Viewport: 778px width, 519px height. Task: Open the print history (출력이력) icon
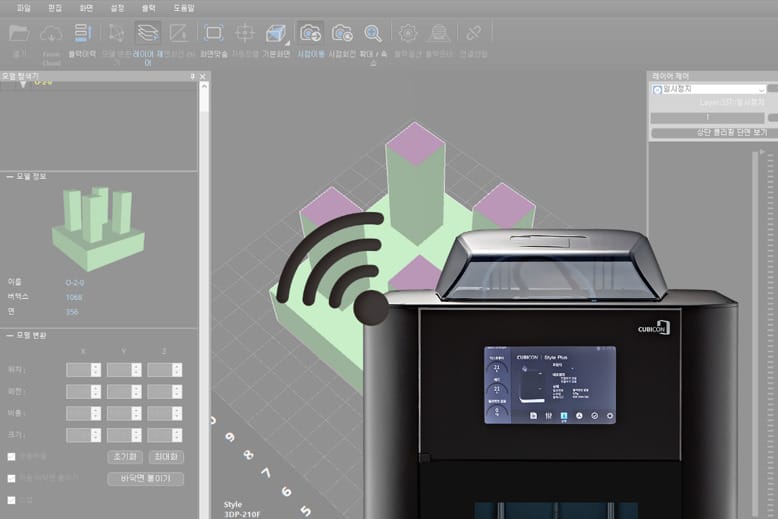click(82, 33)
